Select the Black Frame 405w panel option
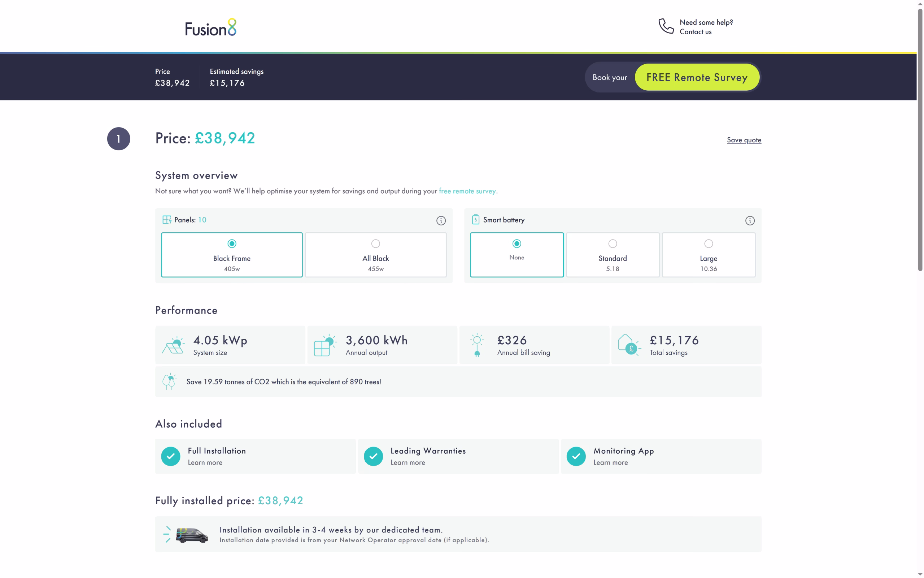924x578 pixels. (232, 255)
